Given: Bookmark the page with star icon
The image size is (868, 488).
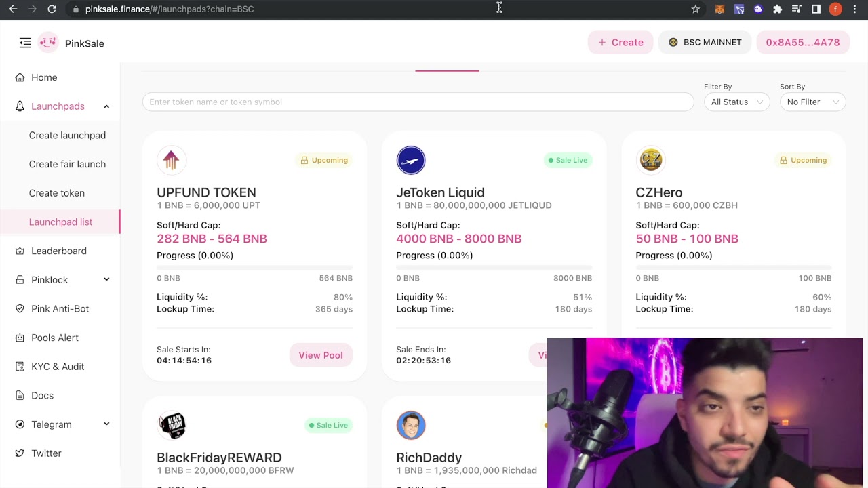Looking at the screenshot, I should pos(695,9).
